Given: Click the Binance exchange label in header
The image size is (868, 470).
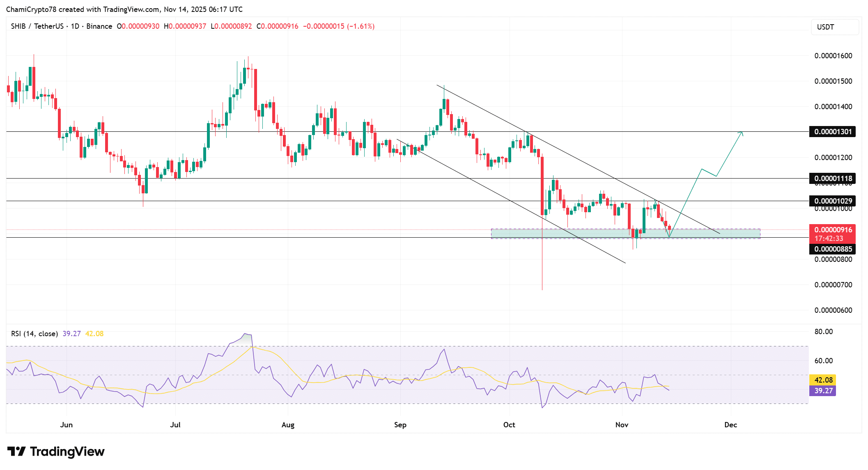Looking at the screenshot, I should [x=99, y=26].
